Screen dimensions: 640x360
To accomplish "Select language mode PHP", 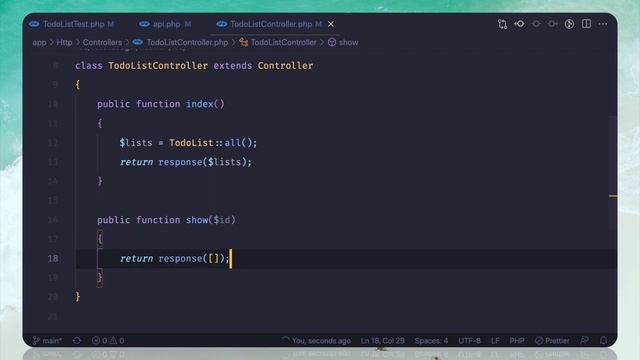I will (x=517, y=340).
